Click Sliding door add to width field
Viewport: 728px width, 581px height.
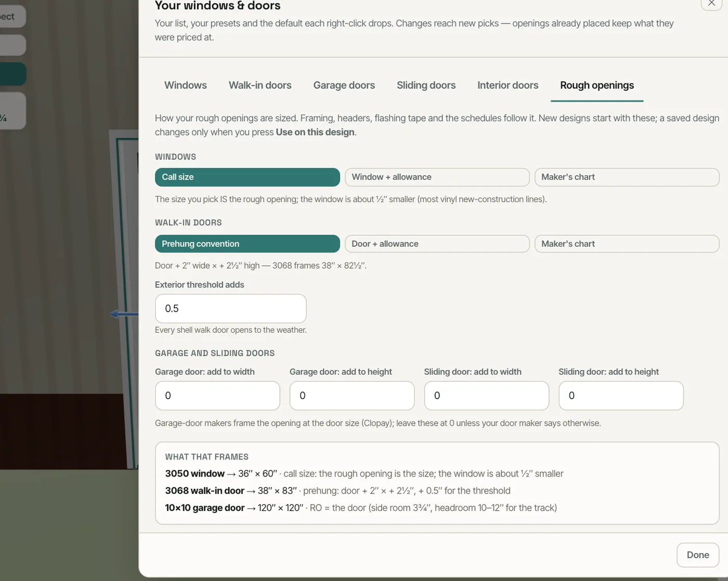487,395
